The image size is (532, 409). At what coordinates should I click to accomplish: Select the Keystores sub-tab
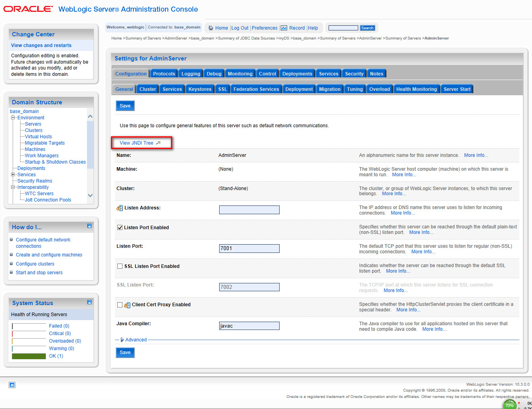pos(200,89)
